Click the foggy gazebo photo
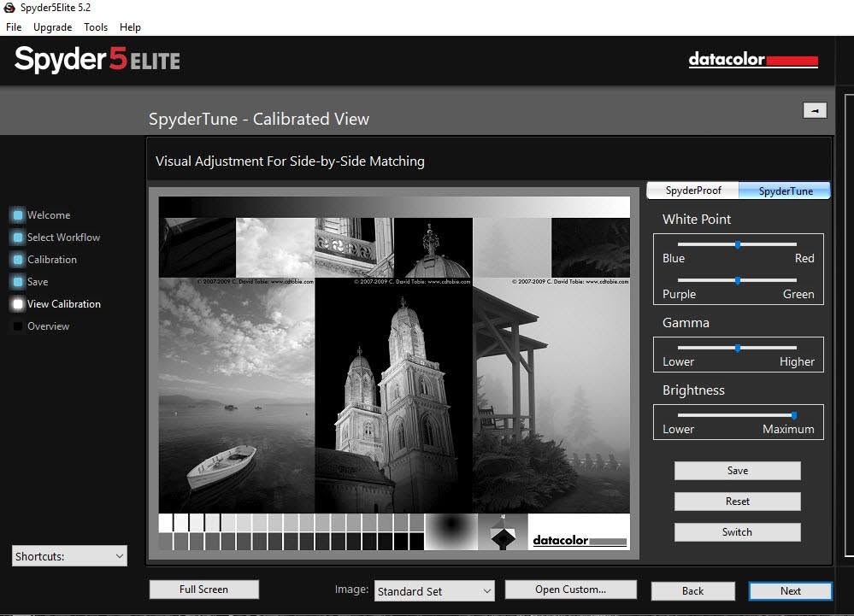The height and width of the screenshot is (616, 854). click(x=551, y=395)
